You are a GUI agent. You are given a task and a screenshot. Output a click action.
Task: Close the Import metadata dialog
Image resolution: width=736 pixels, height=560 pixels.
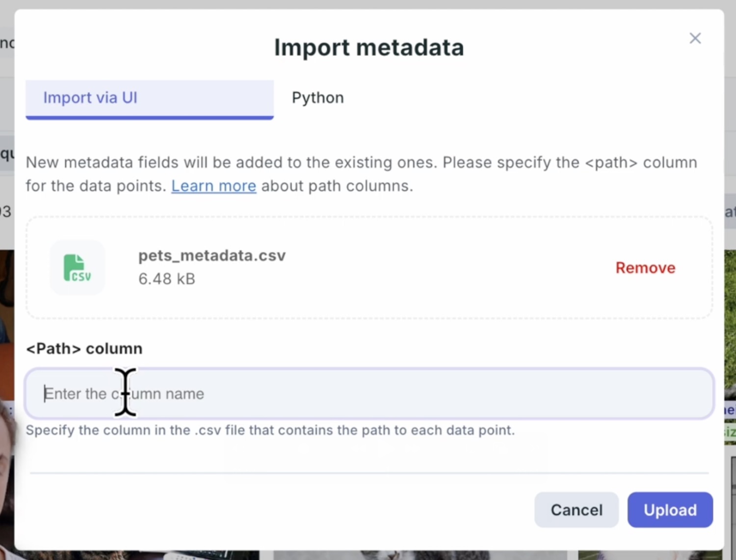pos(695,38)
